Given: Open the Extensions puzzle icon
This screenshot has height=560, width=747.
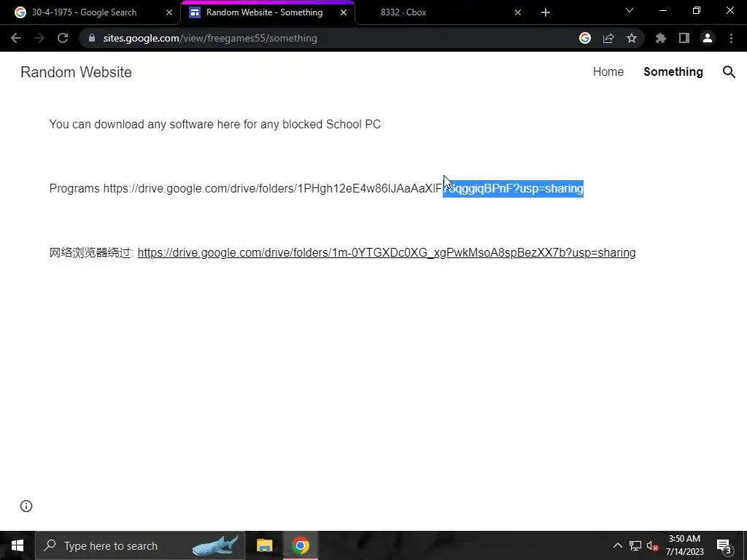Looking at the screenshot, I should [x=661, y=38].
